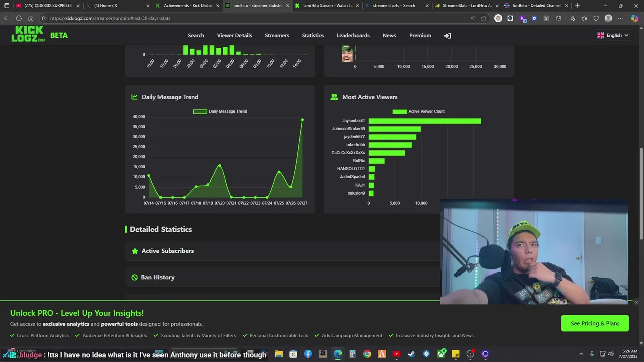
Task: Switch to LordHito Stream - Watch Live tab
Action: [x=327, y=6]
